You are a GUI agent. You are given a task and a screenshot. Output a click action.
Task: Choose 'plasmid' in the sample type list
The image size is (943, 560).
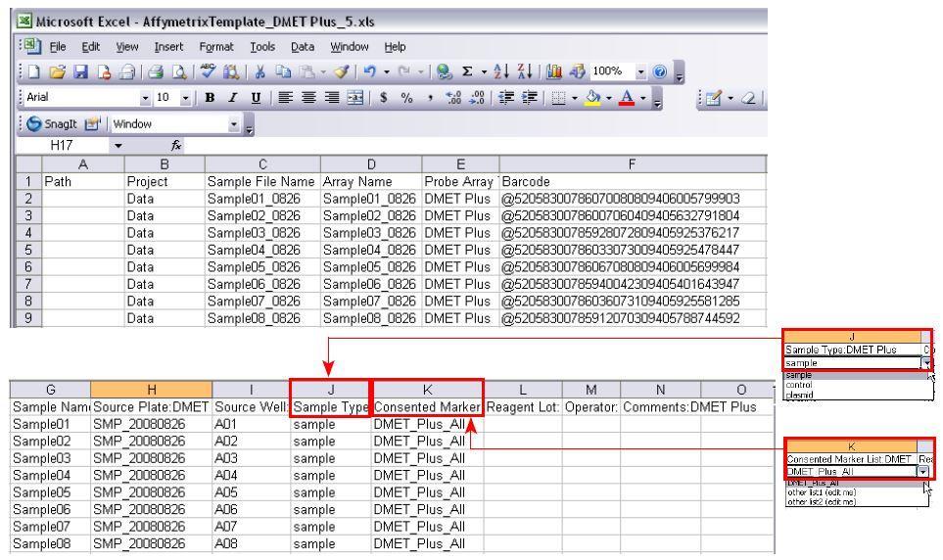(x=799, y=396)
